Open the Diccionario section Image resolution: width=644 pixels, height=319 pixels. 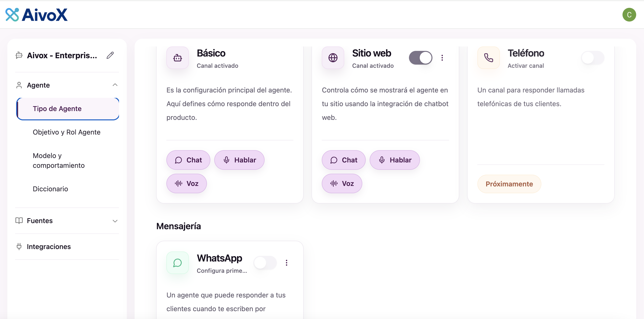[50, 189]
